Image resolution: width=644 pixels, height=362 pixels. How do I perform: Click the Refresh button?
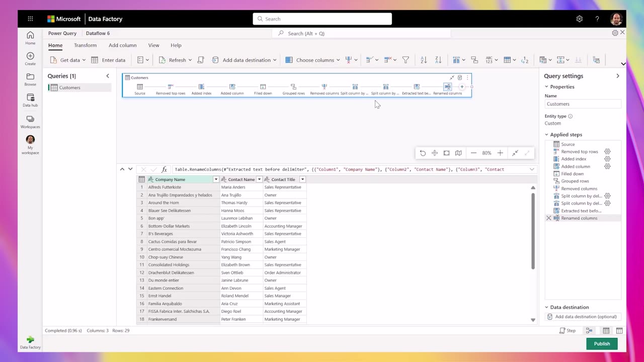click(x=172, y=60)
